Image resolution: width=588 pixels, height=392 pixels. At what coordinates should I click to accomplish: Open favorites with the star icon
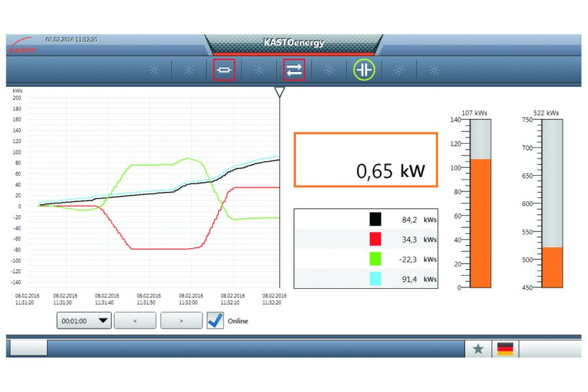click(x=478, y=349)
